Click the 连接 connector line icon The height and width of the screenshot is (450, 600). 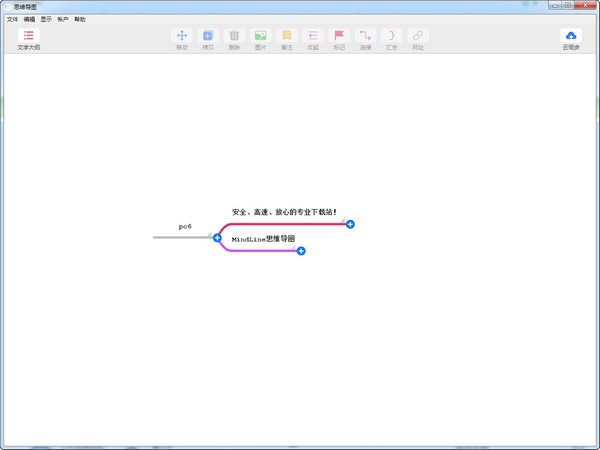click(365, 36)
